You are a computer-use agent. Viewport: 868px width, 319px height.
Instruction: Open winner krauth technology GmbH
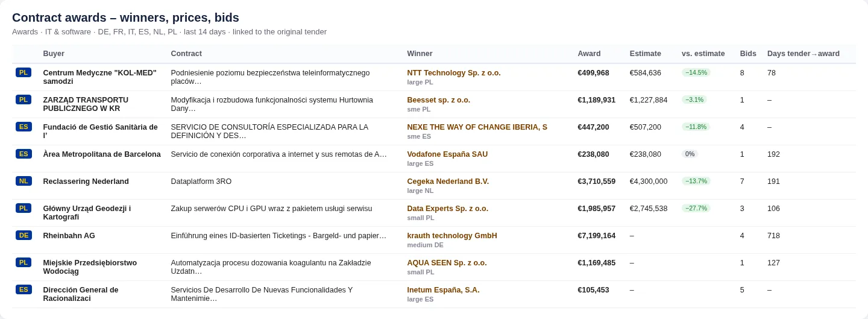pyautogui.click(x=452, y=236)
